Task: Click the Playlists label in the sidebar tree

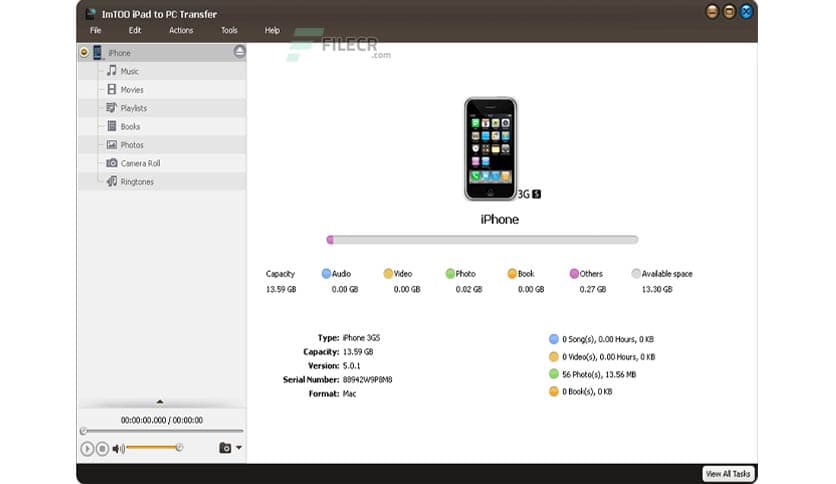Action: point(133,108)
